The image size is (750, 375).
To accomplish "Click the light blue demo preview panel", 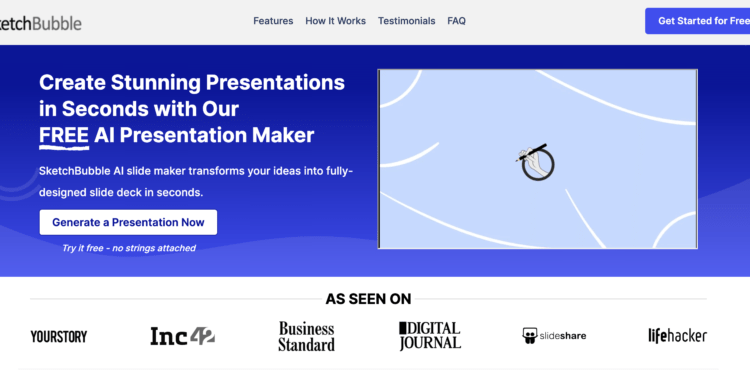I will 538,159.
